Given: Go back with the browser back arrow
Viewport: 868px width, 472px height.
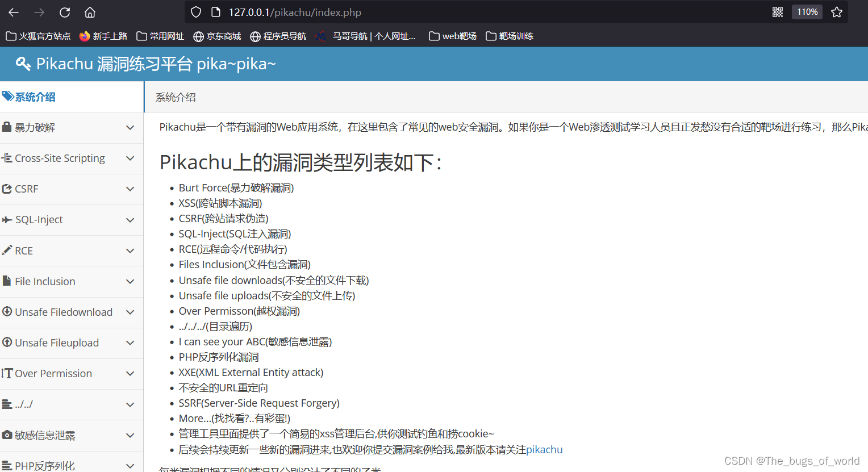Looking at the screenshot, I should [x=14, y=12].
